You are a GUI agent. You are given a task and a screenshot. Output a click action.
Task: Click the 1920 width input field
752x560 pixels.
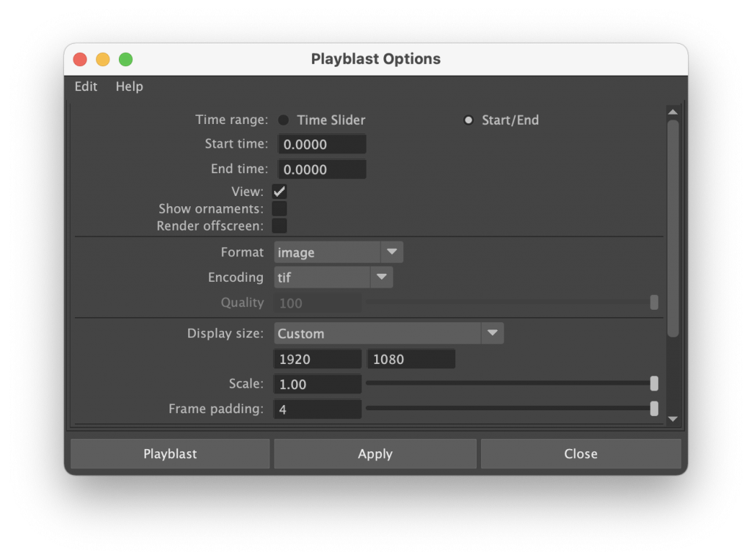click(x=317, y=360)
